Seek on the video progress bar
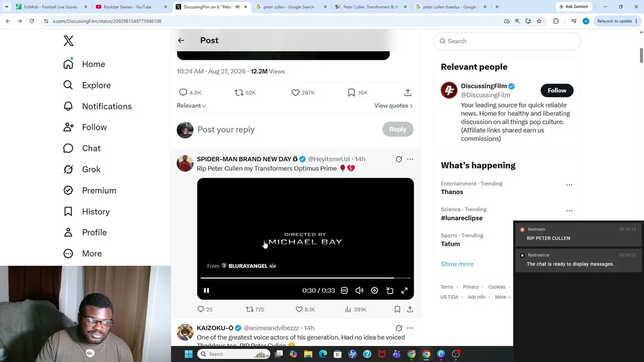This screenshot has height=362, width=644. [305, 278]
